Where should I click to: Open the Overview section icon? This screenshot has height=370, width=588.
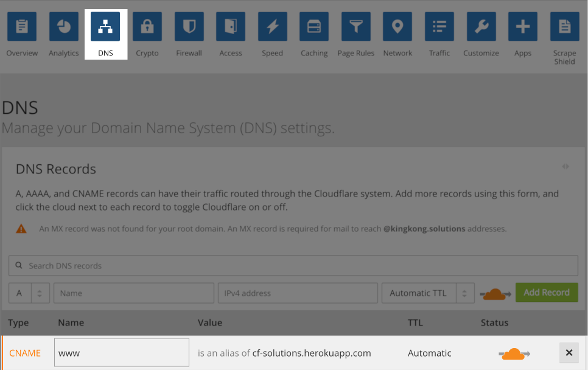[22, 27]
